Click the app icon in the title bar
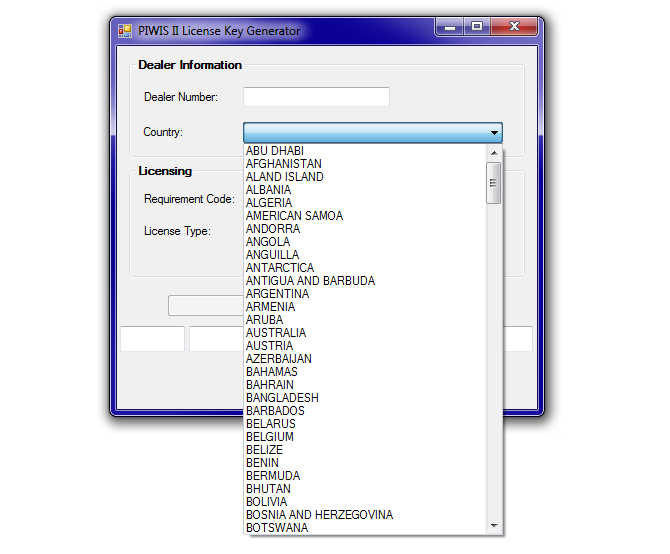Screen dimensions: 670x554 point(125,30)
